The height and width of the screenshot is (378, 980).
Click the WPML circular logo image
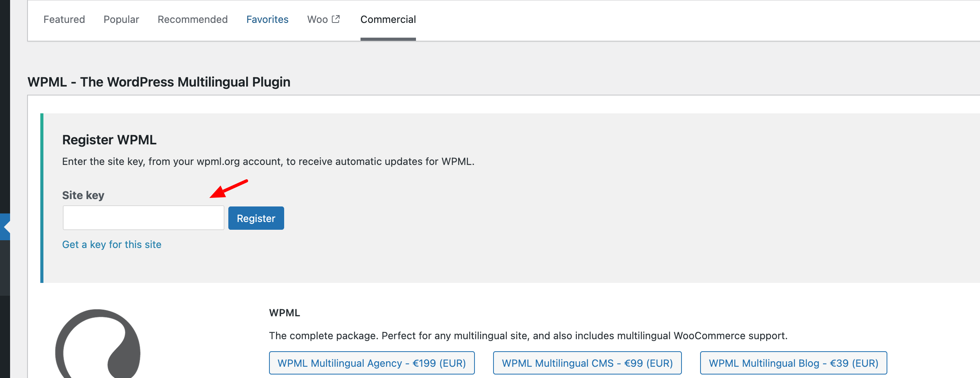98,343
